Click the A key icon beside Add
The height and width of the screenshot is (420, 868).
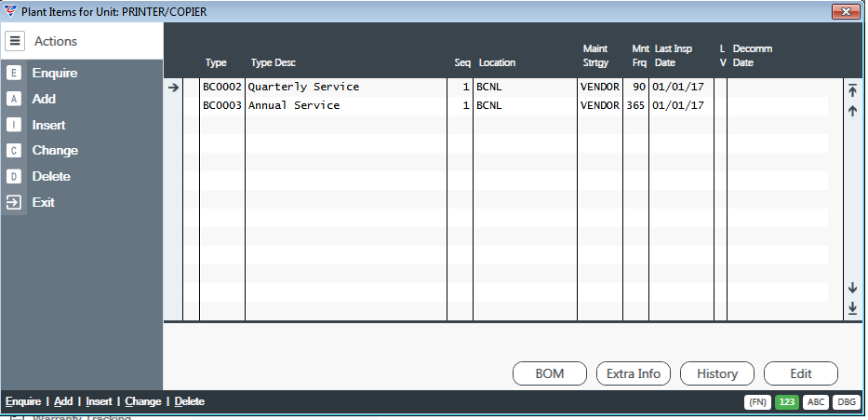point(14,100)
